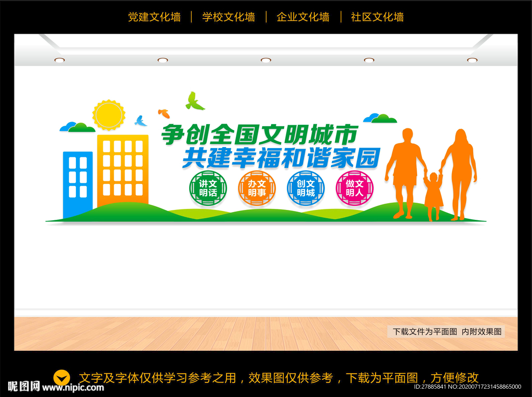
Task: Click the cloud beside the sun
Action: pos(77,127)
